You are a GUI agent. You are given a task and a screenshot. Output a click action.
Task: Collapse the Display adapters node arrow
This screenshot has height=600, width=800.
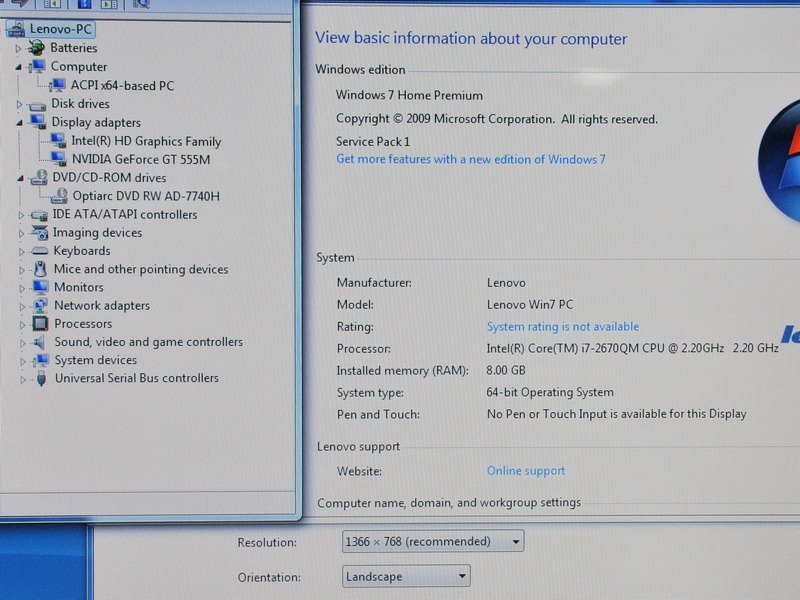click(x=19, y=122)
